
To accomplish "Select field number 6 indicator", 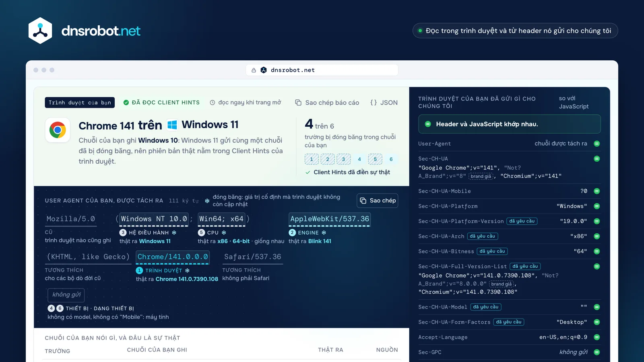I will [x=391, y=159].
